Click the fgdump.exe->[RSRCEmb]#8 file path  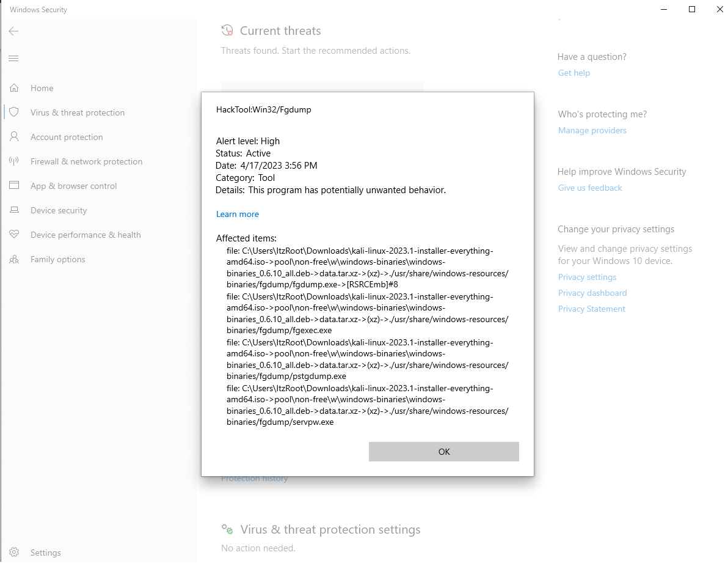(x=367, y=268)
